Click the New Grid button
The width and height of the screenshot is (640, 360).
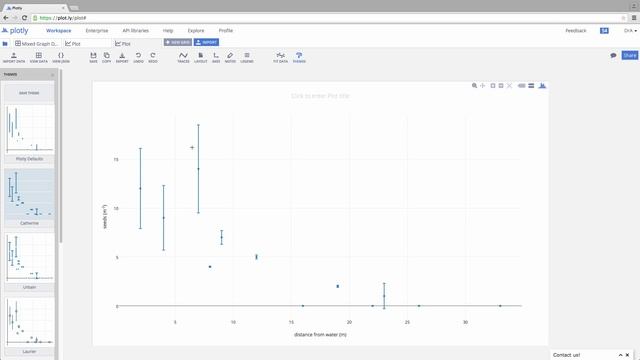(178, 42)
